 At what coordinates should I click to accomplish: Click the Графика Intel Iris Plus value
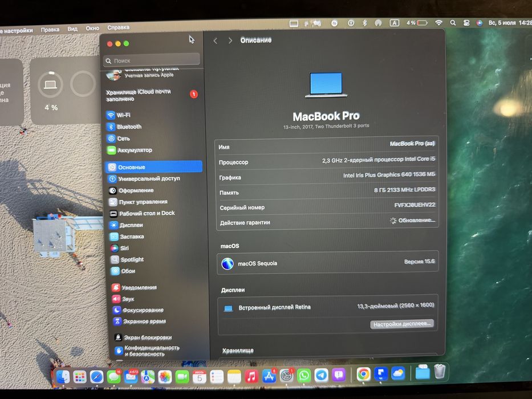[389, 175]
